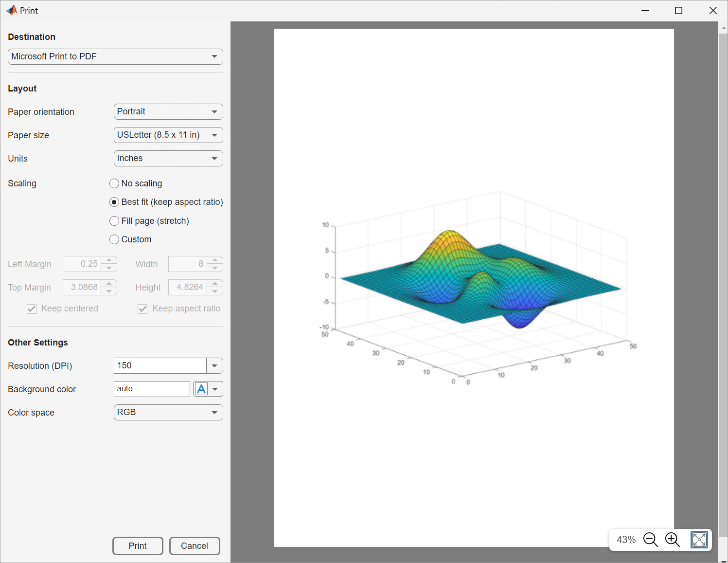Viewport: 728px width, 563px height.
Task: Open the background color dropdown arrow
Action: click(x=215, y=389)
